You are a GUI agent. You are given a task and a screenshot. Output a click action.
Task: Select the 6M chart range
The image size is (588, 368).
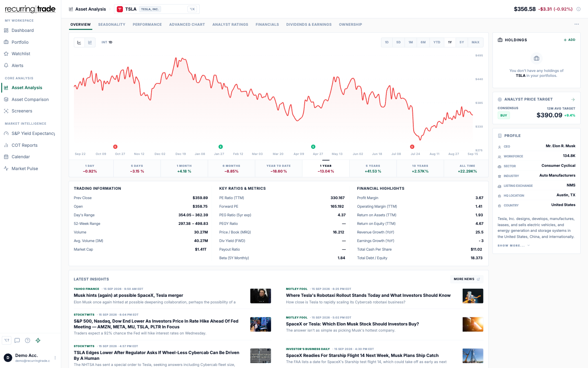423,42
